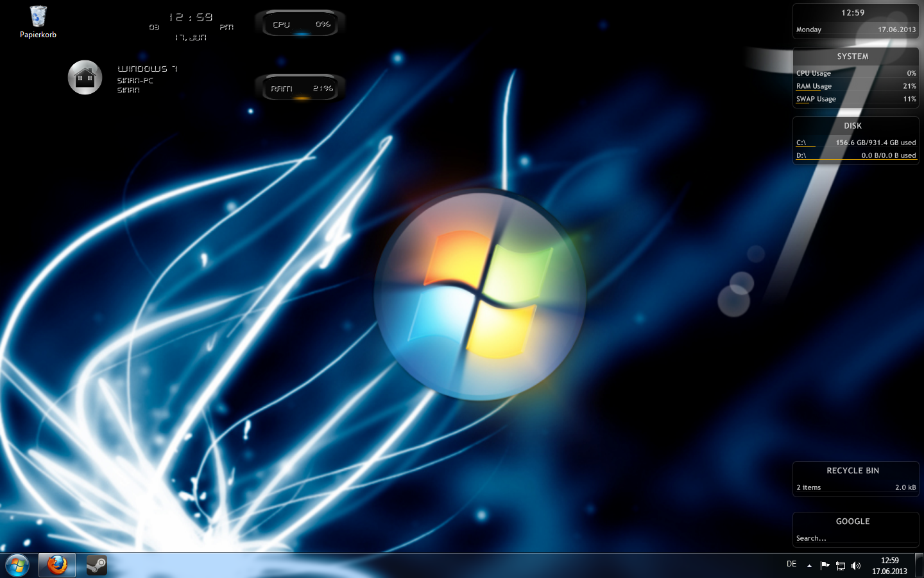Click the "2.0 kB" size in the Recycle Bin widget
This screenshot has height=578, width=924.
pos(905,487)
